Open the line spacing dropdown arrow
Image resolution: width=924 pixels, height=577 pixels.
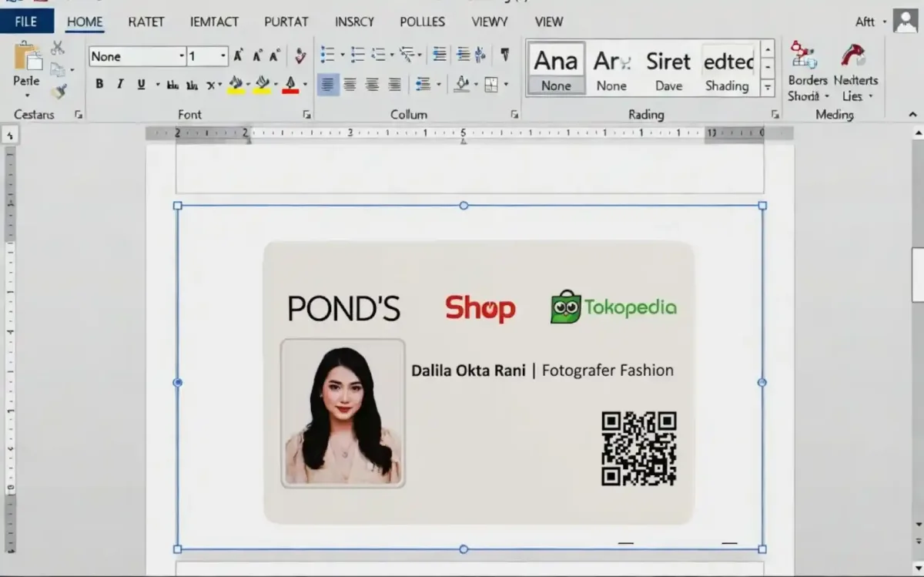pos(437,85)
